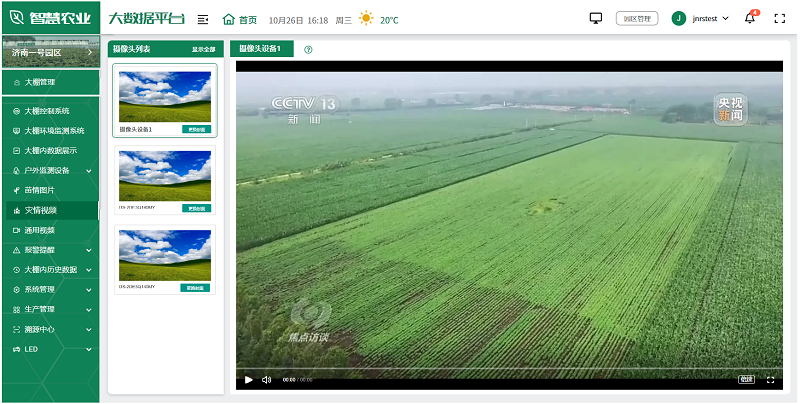Image resolution: width=800 pixels, height=404 pixels.
Task: Mute the video with the speaker icon
Action: pos(266,380)
